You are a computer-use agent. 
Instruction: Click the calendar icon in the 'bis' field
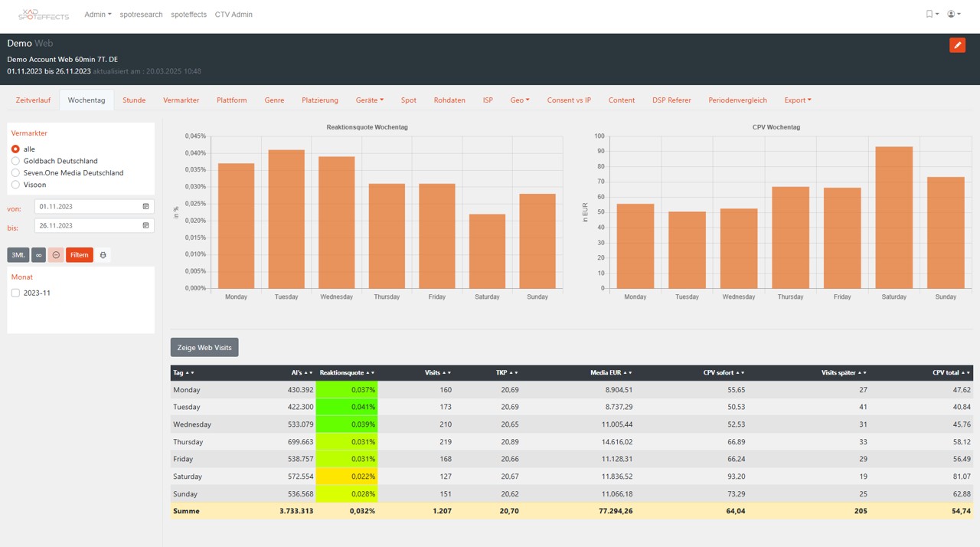145,226
